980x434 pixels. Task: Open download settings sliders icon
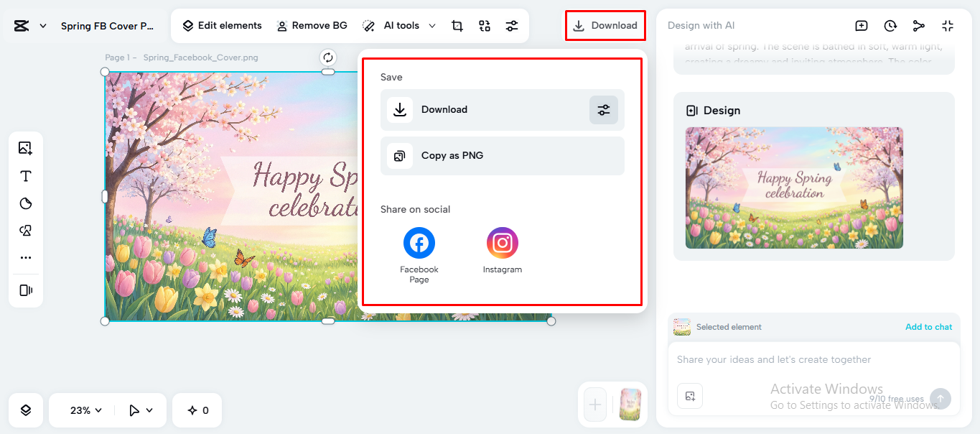(x=604, y=110)
